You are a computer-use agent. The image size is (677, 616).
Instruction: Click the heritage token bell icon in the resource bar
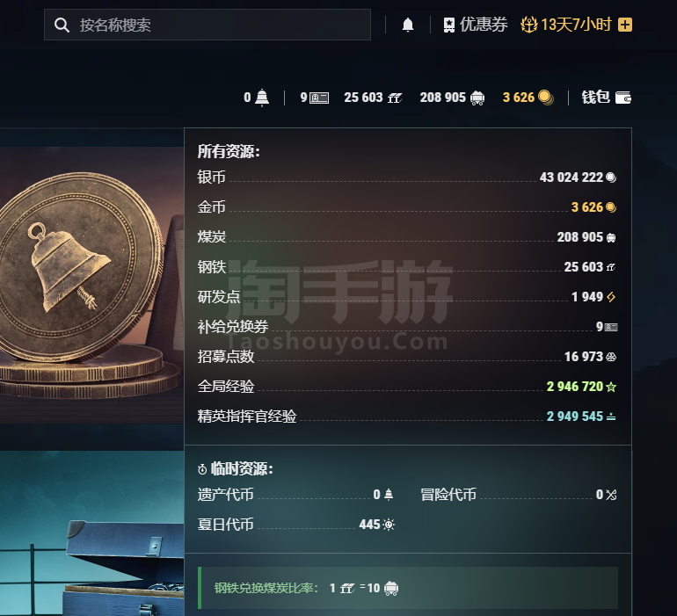pyautogui.click(x=262, y=98)
